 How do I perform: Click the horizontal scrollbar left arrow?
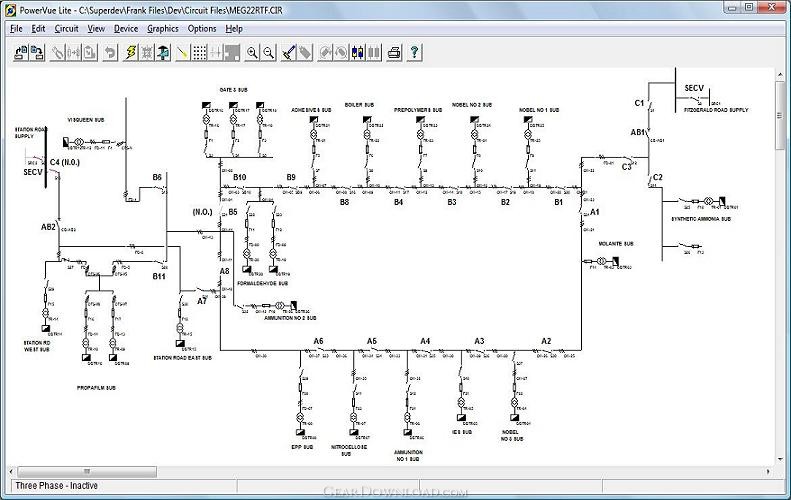coord(12,471)
